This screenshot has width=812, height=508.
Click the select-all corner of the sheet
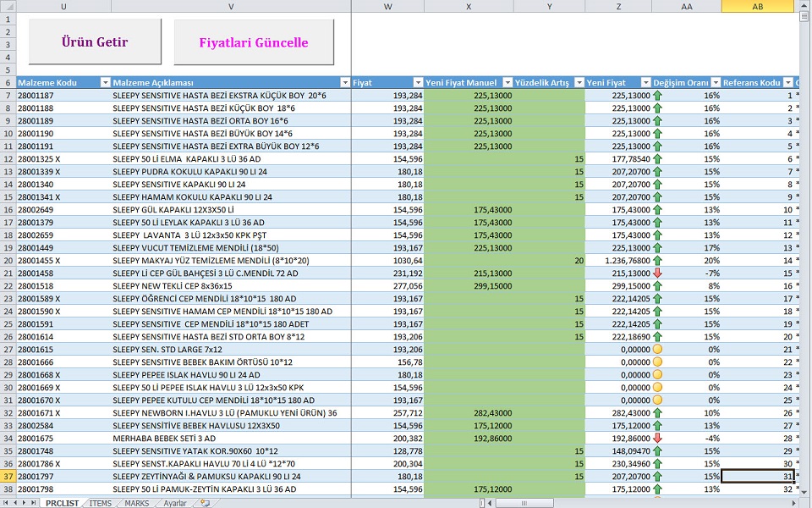(x=8, y=6)
